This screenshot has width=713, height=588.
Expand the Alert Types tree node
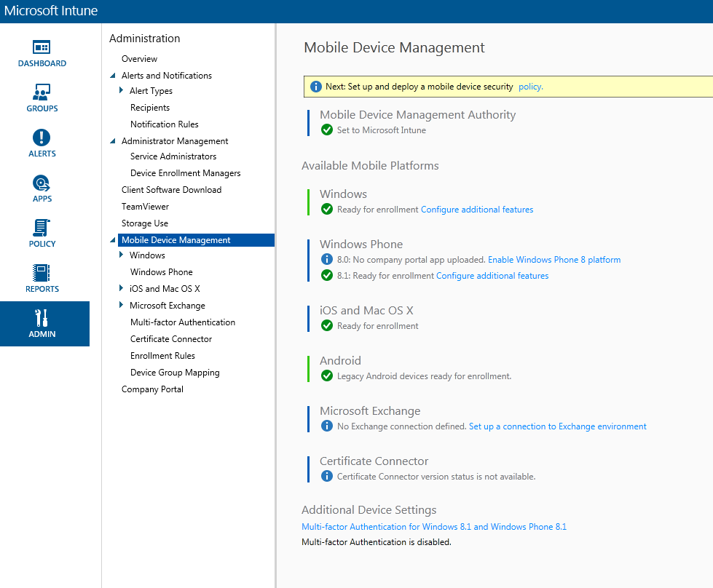(121, 90)
